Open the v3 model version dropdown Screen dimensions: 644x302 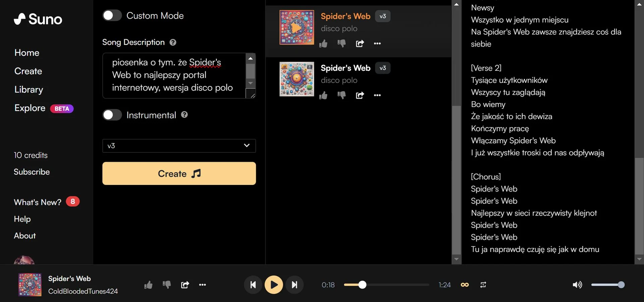coord(179,146)
